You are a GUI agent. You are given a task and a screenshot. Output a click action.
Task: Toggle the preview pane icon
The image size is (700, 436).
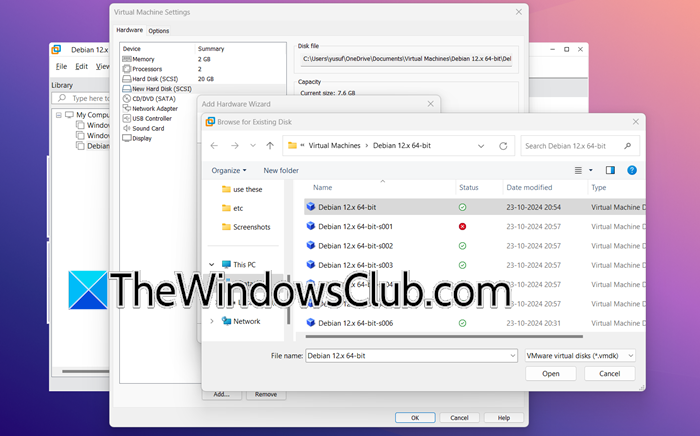(610, 170)
